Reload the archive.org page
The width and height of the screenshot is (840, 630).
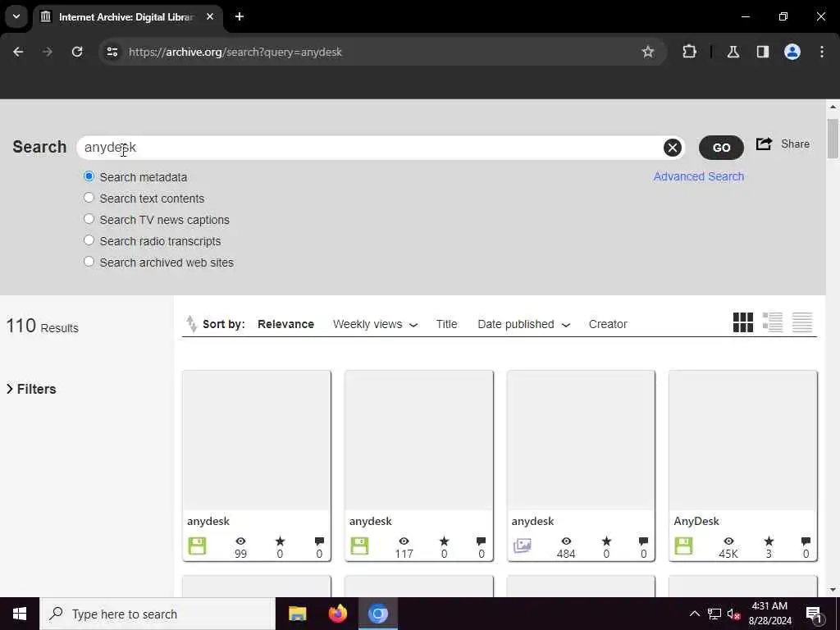click(x=77, y=52)
